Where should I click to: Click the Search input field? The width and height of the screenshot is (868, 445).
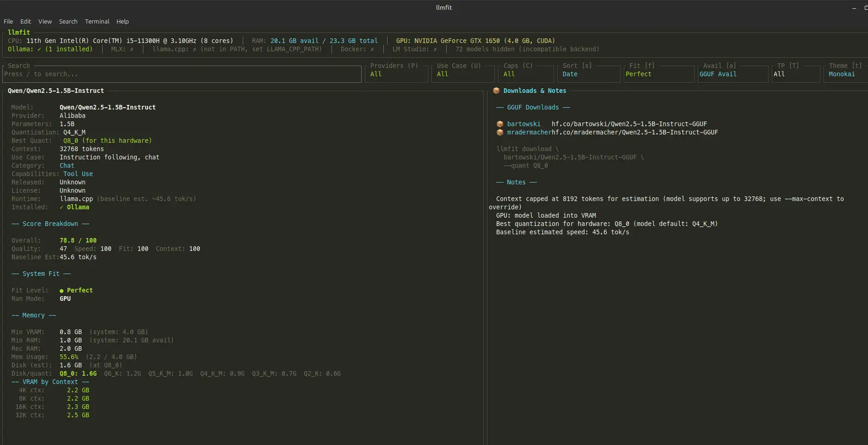pos(182,74)
